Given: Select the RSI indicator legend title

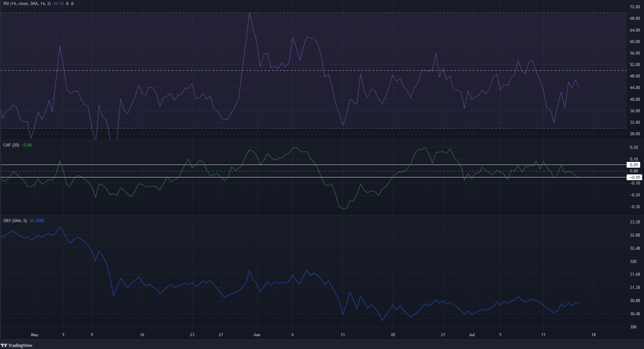Looking at the screenshot, I should 27,4.
